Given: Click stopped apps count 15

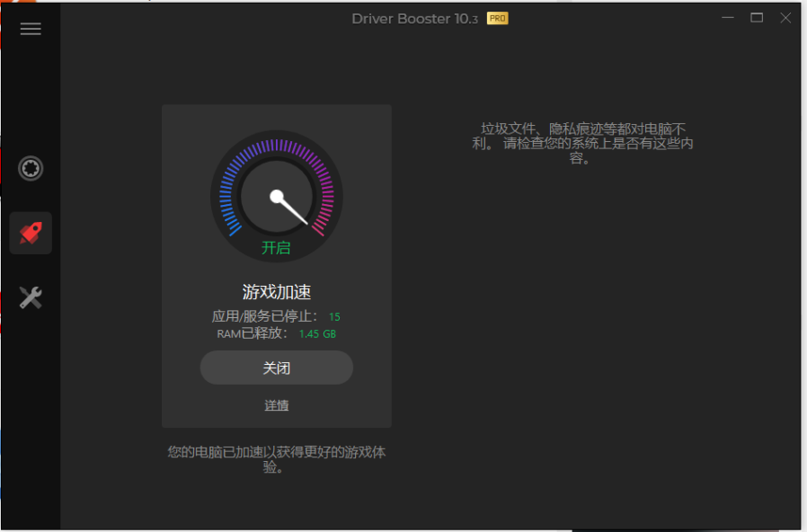Looking at the screenshot, I should (334, 317).
